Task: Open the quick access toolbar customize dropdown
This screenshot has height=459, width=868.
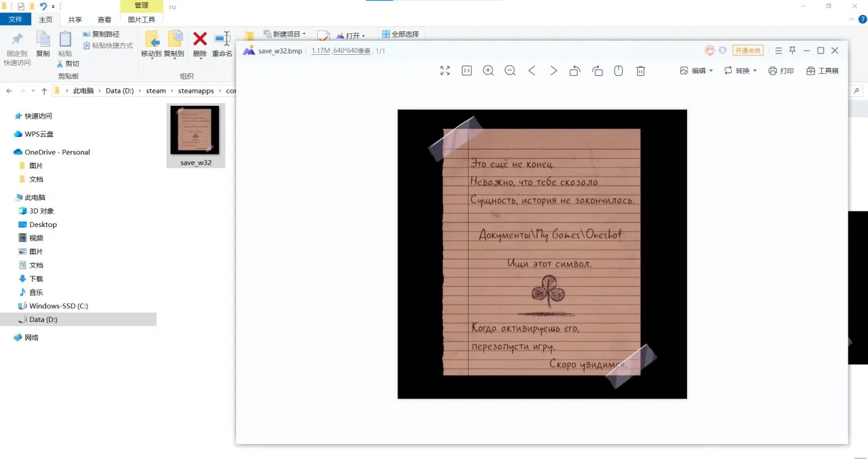Action: click(x=54, y=7)
